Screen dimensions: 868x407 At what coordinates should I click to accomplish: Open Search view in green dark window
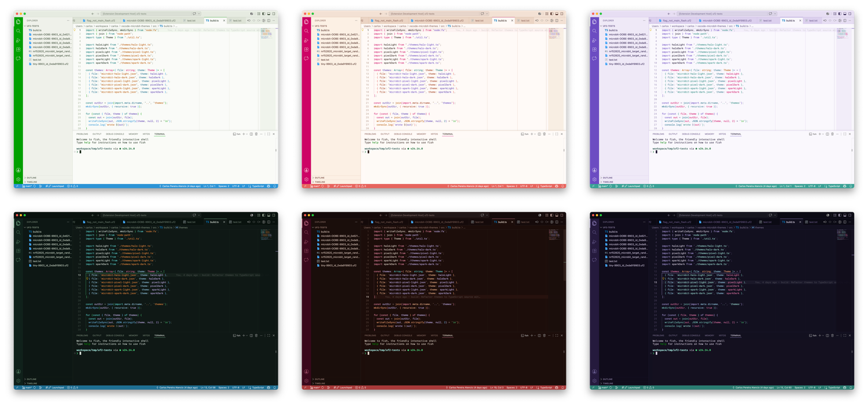point(19,232)
